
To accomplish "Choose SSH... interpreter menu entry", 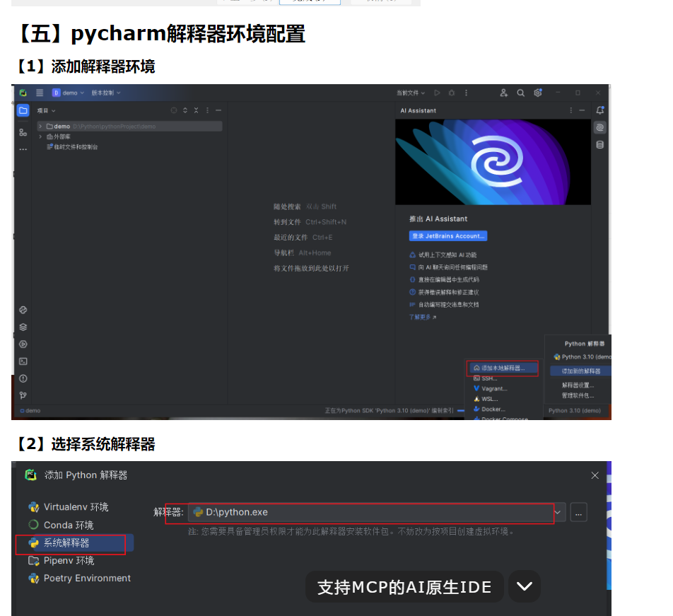I will coord(486,378).
